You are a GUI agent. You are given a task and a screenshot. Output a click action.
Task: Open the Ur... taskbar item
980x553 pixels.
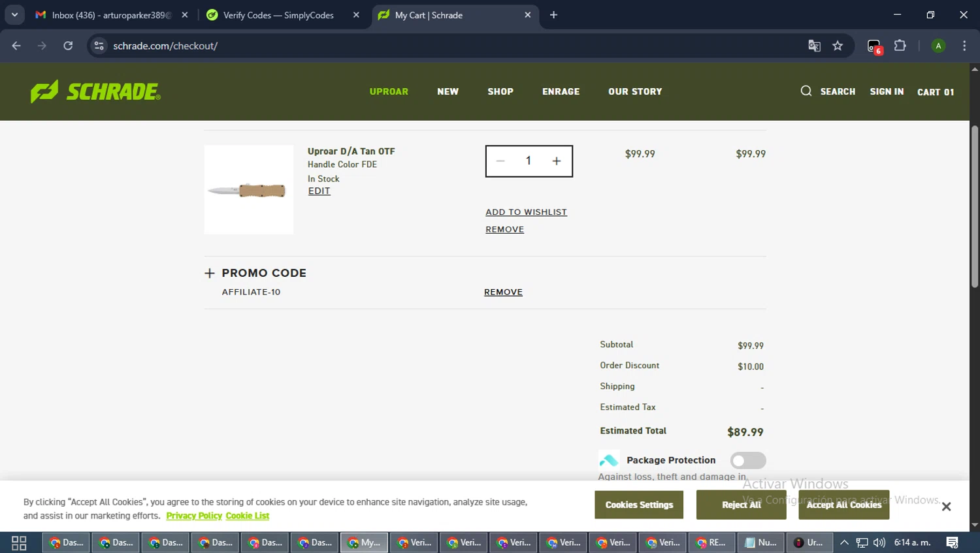[809, 543]
